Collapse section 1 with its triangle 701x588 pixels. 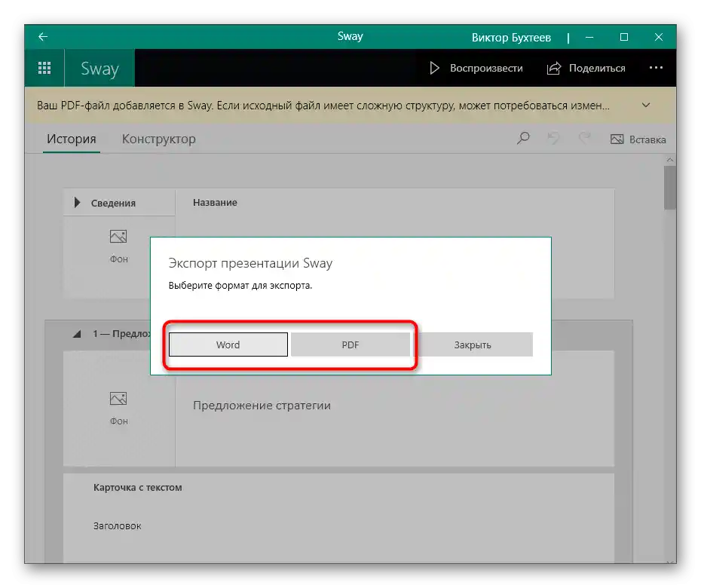tap(77, 333)
